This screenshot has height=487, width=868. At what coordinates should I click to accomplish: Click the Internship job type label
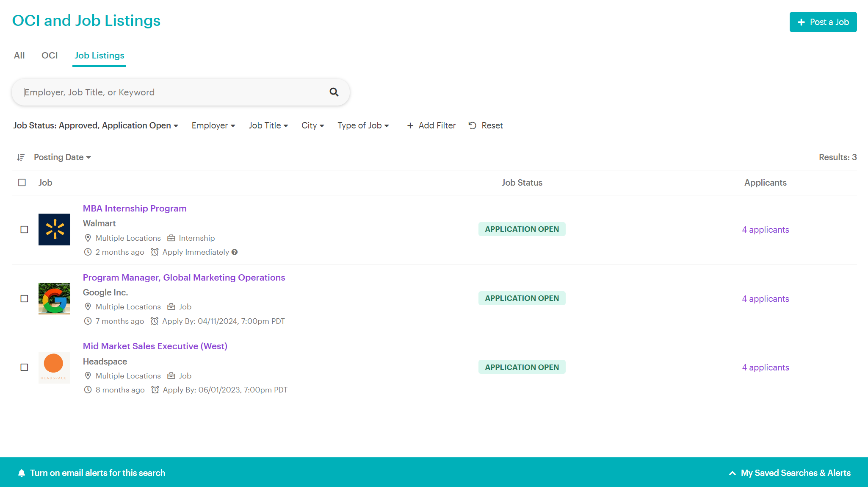pyautogui.click(x=197, y=238)
